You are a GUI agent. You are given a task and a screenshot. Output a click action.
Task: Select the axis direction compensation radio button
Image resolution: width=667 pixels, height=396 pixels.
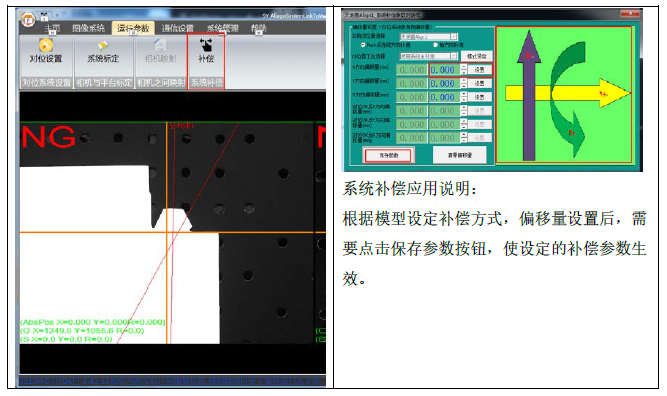coord(435,45)
